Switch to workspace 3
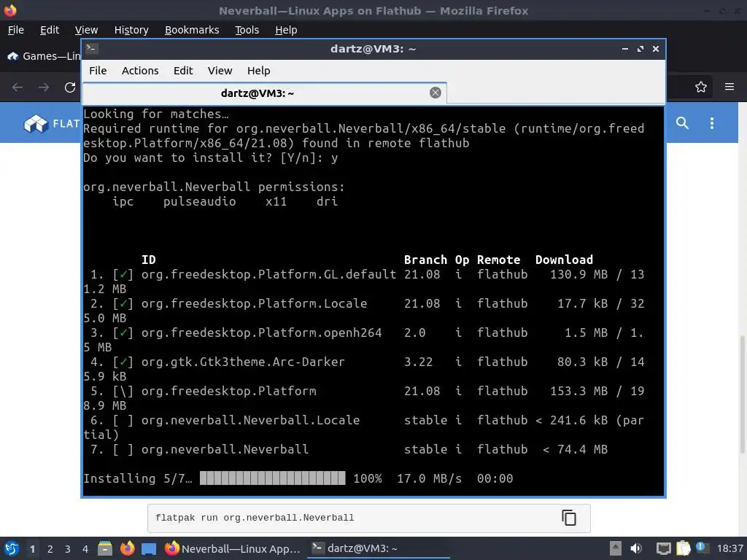 coord(68,549)
